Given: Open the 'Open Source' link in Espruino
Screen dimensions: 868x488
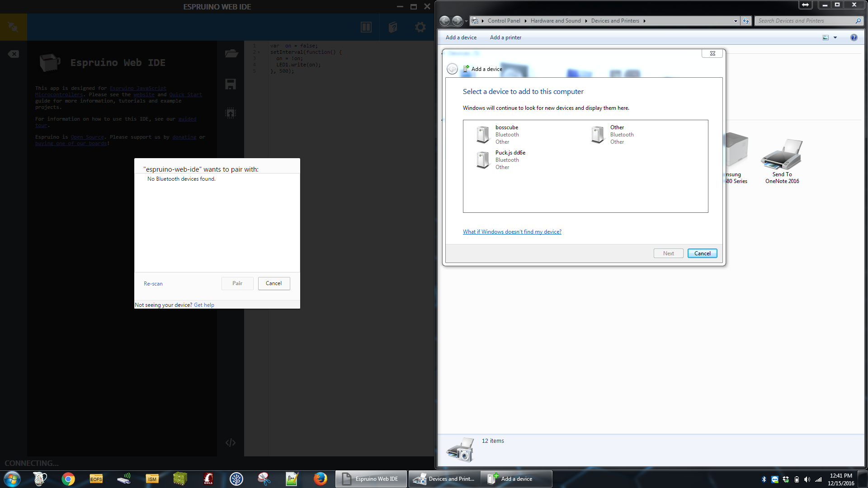Looking at the screenshot, I should coord(87,137).
